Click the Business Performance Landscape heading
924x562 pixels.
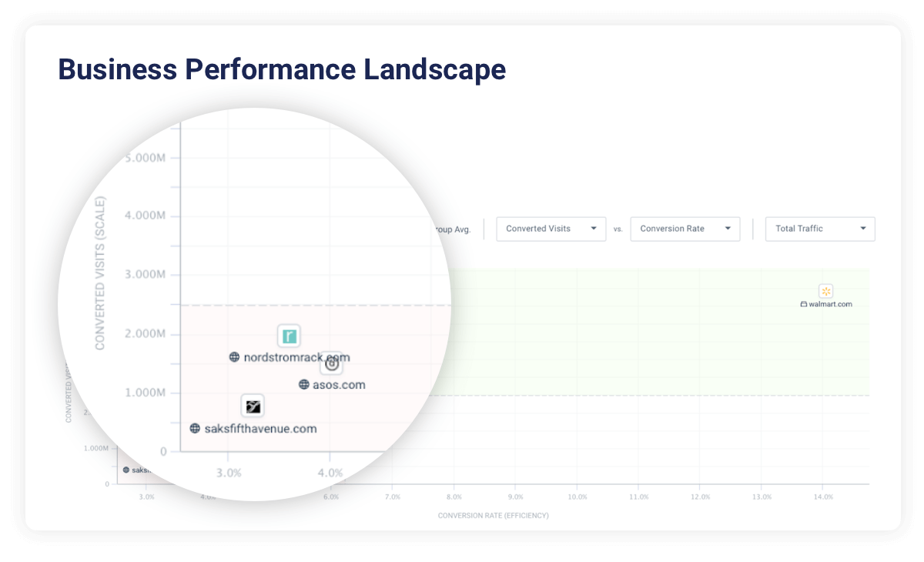(282, 69)
